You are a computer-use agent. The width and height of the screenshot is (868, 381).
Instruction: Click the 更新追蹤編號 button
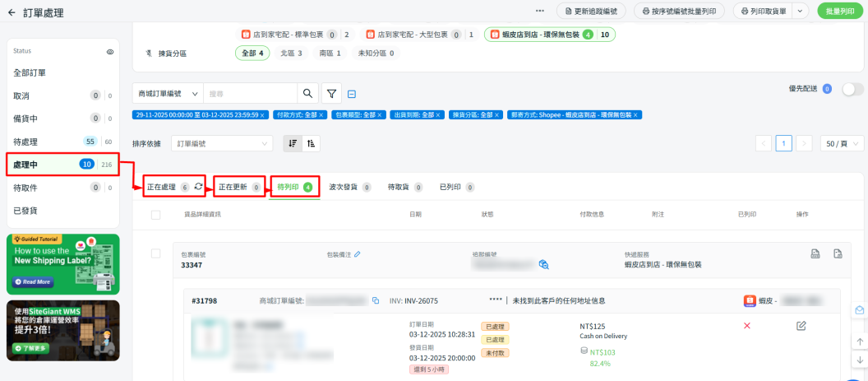point(592,12)
